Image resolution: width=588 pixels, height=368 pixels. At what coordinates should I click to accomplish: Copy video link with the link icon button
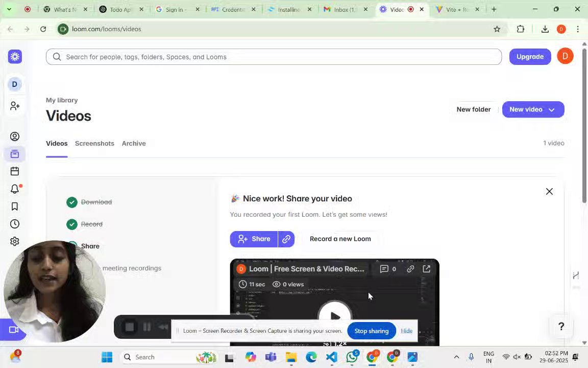pyautogui.click(x=286, y=239)
